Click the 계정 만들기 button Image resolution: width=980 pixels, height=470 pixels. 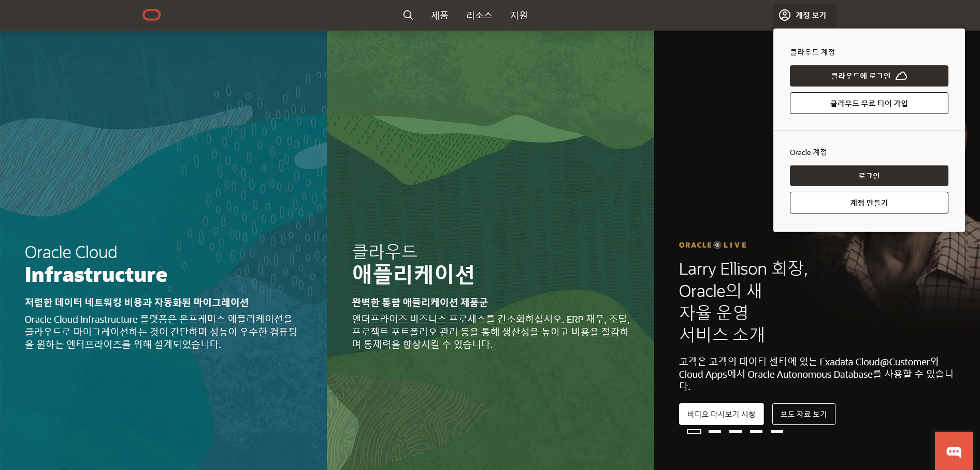(x=869, y=203)
